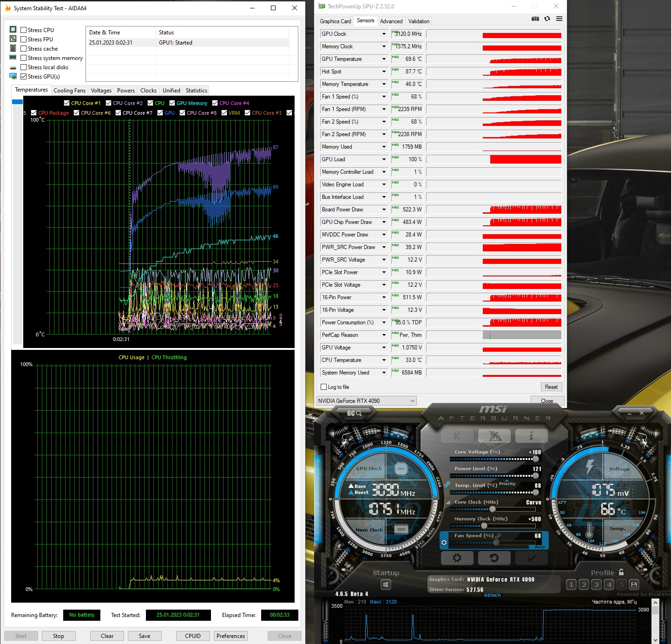The width and height of the screenshot is (671, 644).
Task: Open CPUID from AIDA64
Action: [193, 636]
